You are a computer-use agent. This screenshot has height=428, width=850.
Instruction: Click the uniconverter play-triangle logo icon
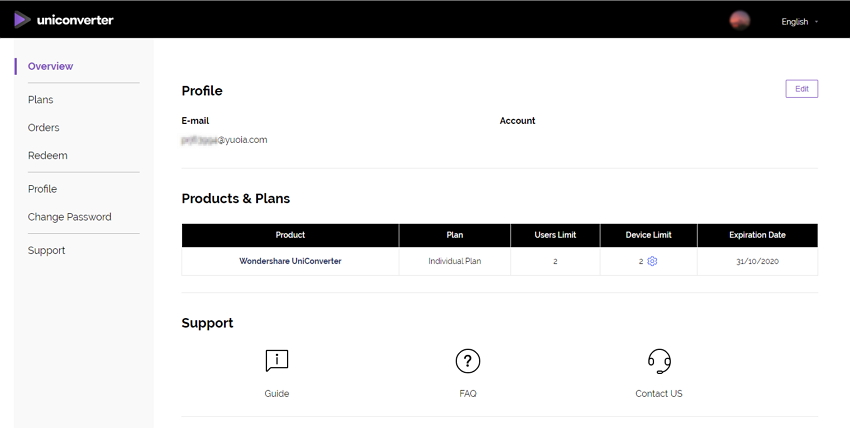point(22,20)
